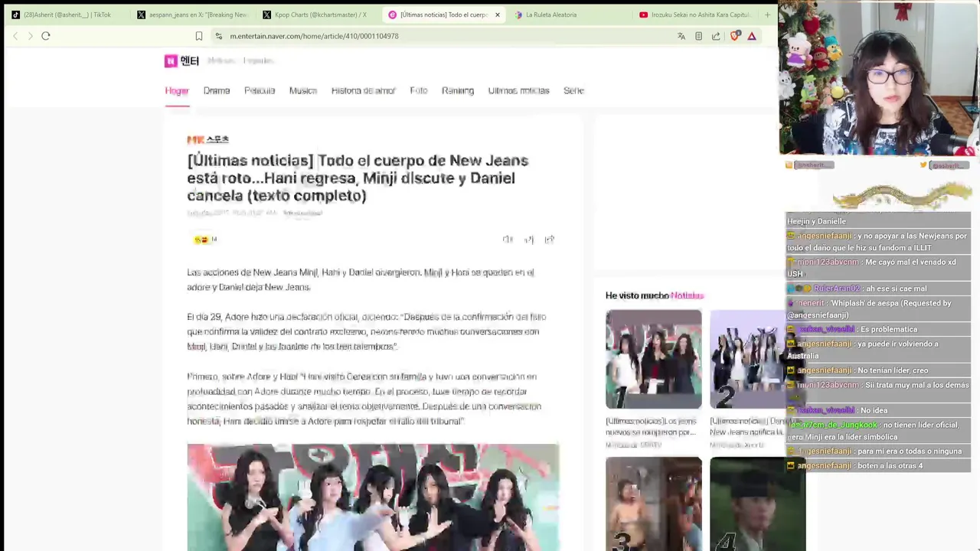This screenshot has height=551, width=980.
Task: Click the Naver Enter logo
Action: [x=181, y=61]
